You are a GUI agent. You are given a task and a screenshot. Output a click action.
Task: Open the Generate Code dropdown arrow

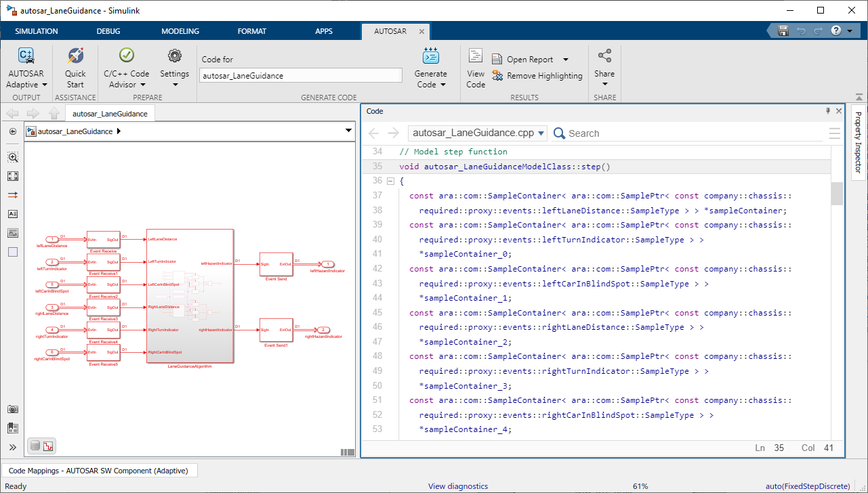(x=442, y=85)
